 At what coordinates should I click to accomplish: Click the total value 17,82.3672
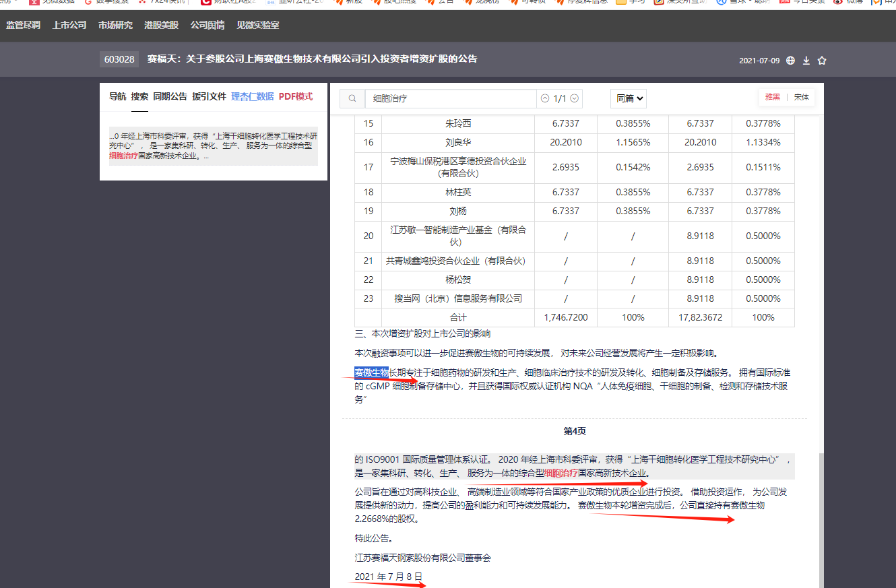pos(700,317)
